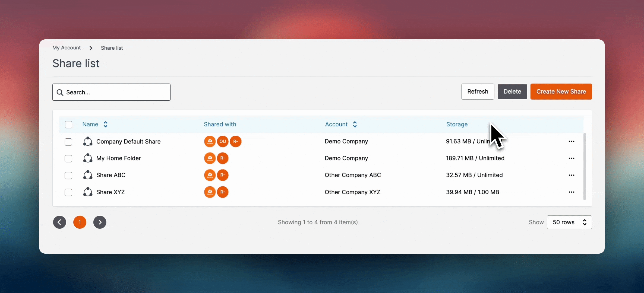Viewport: 644px width, 293px height.
Task: Click the search magnifier icon
Action: click(60, 93)
